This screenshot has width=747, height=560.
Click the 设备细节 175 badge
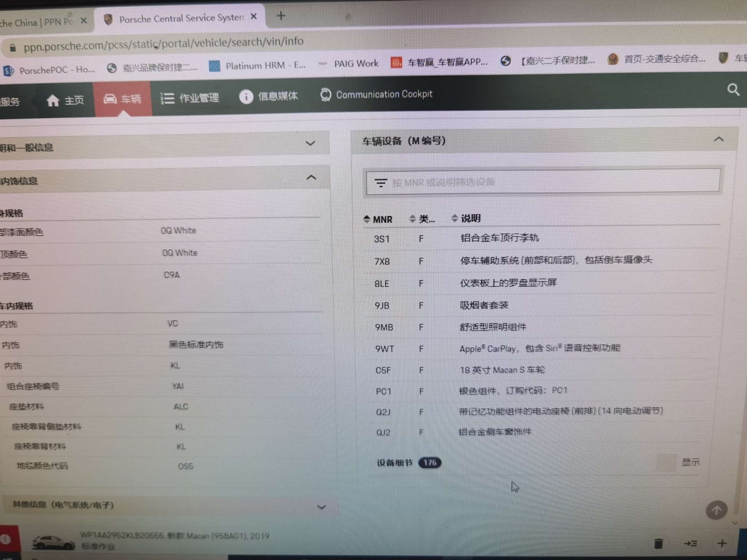click(x=430, y=463)
